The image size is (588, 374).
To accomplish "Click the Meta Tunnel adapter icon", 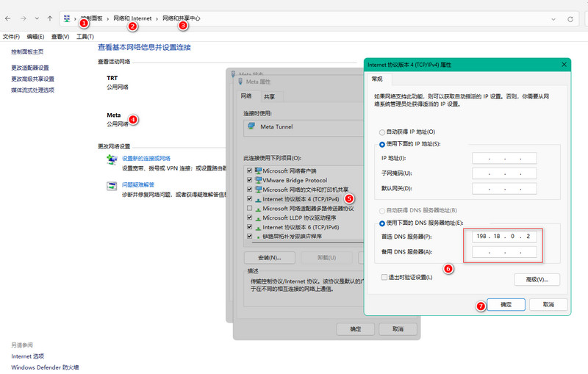I will [x=252, y=126].
